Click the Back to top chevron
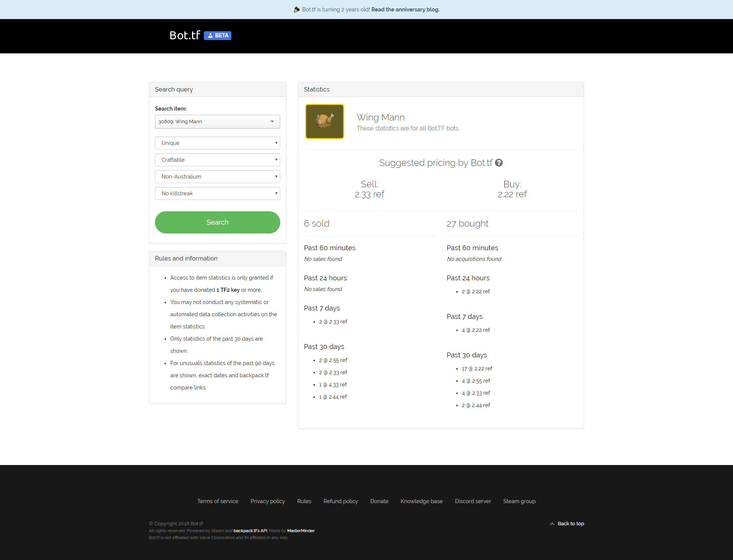The image size is (733, 560). [x=552, y=524]
